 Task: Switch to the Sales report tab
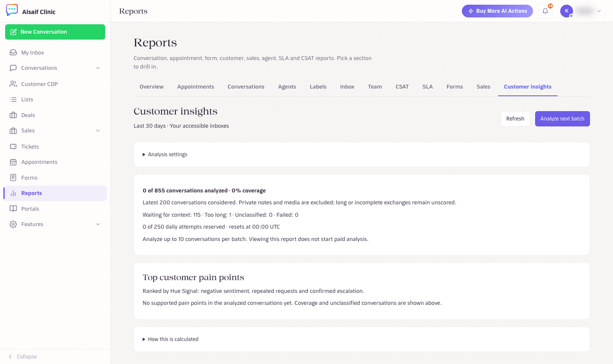point(484,87)
